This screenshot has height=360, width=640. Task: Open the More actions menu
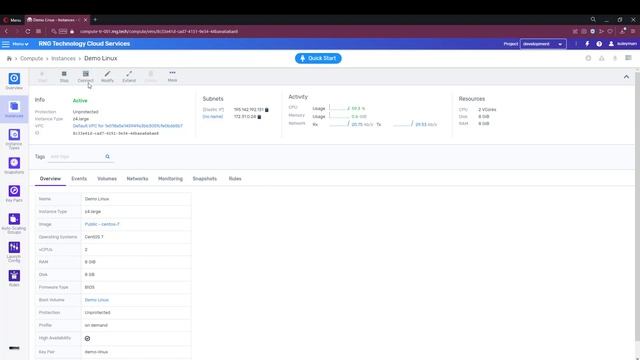(172, 76)
